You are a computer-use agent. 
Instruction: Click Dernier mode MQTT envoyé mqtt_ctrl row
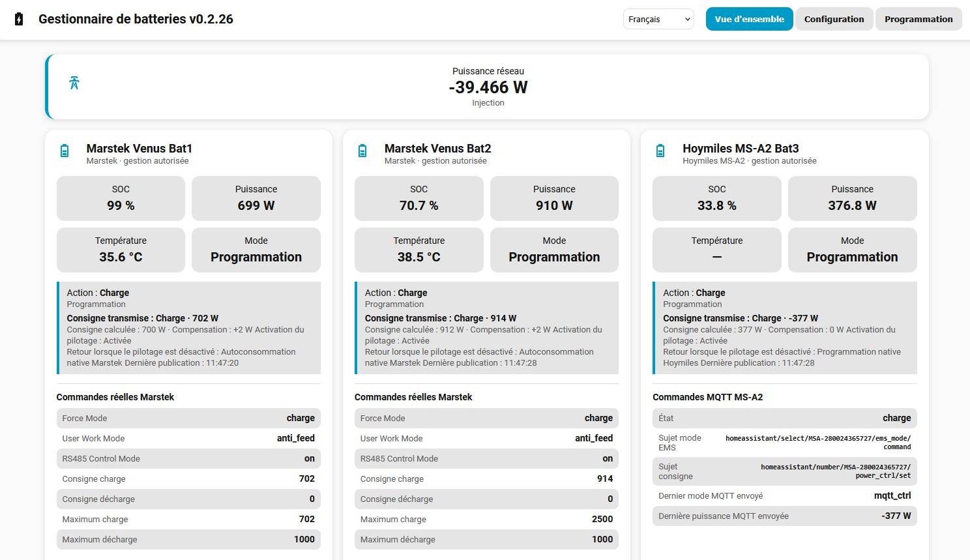point(785,495)
